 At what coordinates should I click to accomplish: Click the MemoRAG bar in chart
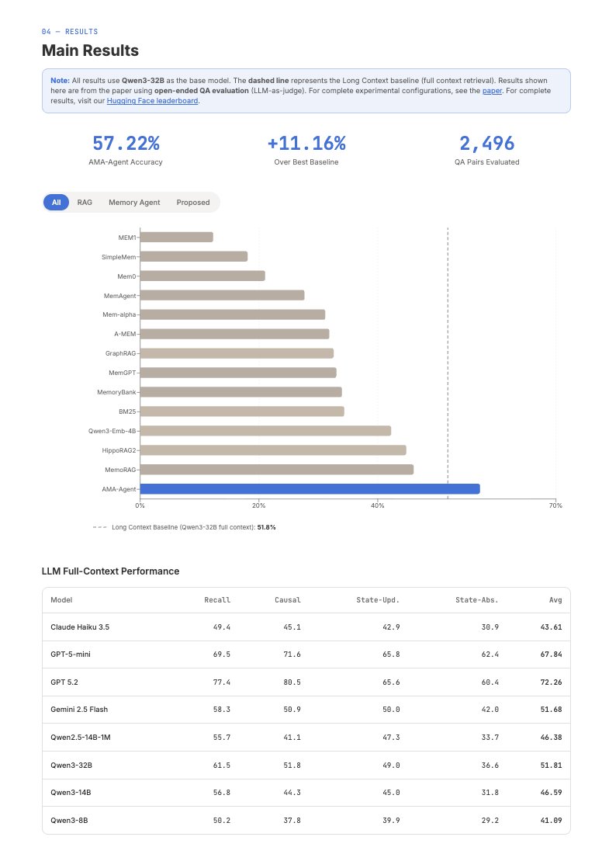coord(277,470)
